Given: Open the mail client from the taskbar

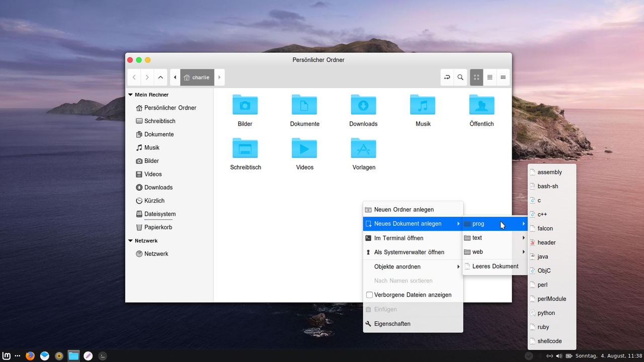Looking at the screenshot, I should (45, 356).
